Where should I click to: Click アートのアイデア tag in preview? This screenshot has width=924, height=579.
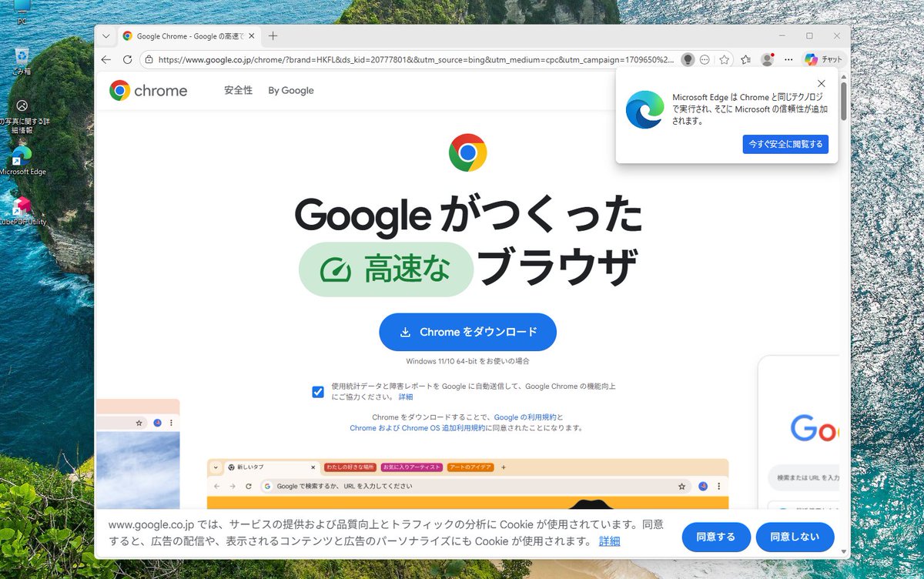pos(471,467)
